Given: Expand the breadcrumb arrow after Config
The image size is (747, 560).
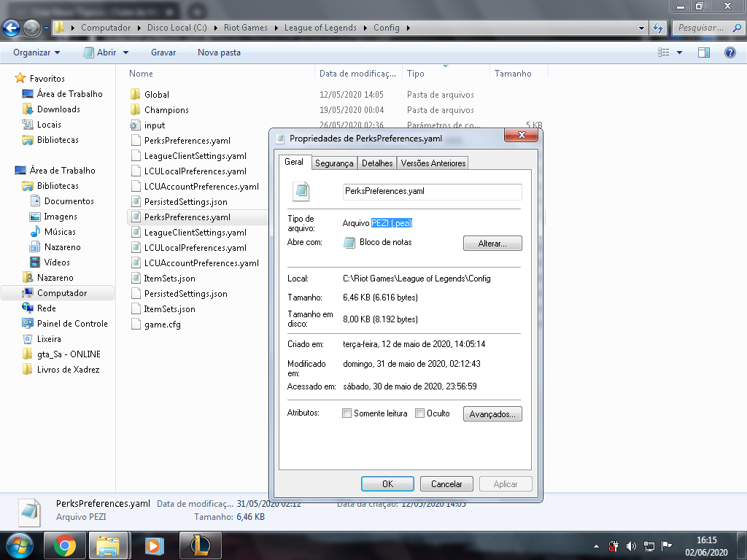Looking at the screenshot, I should [409, 28].
